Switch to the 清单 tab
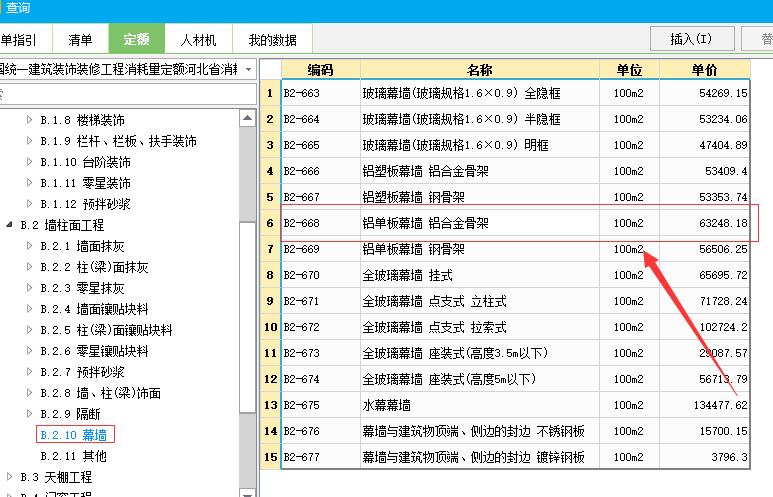This screenshot has height=497, width=773. (80, 39)
